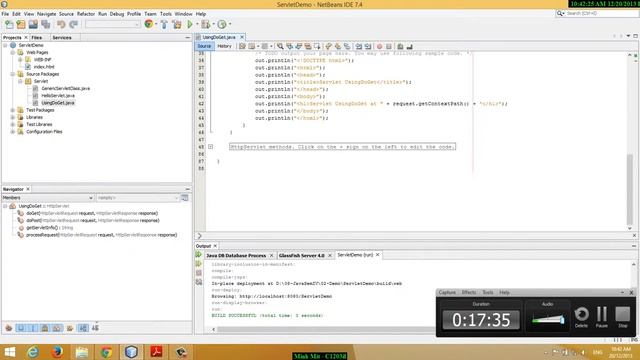Click the Stop Macro Recording icon
Viewport: 640px width, 360px height.
(x=389, y=47)
